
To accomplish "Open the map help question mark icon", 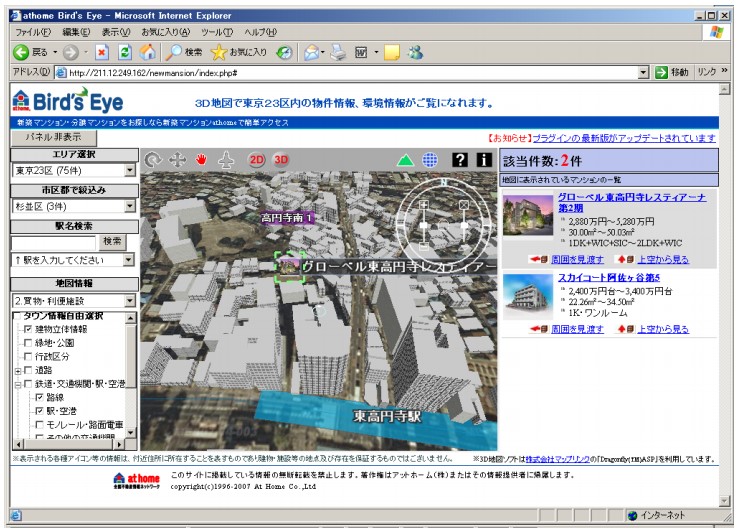I will pyautogui.click(x=460, y=160).
